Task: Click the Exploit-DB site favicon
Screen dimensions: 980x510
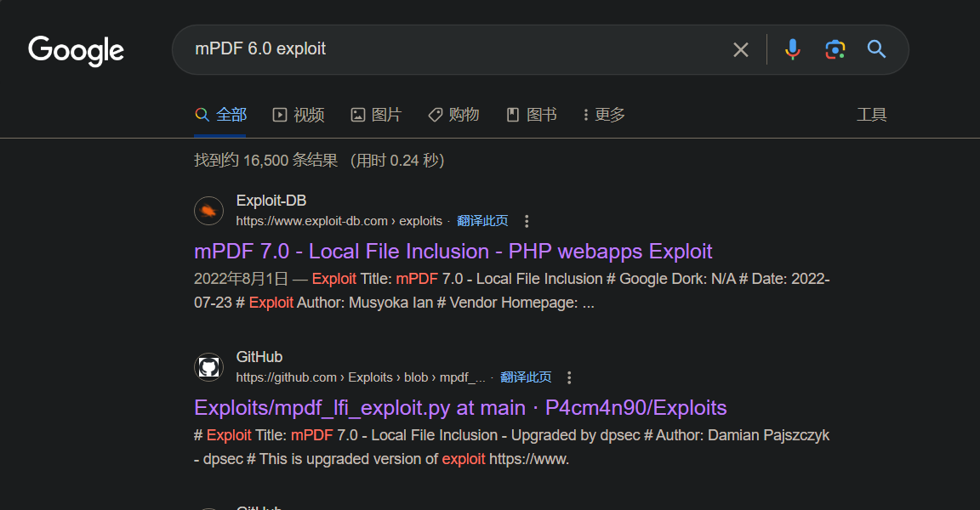Action: pyautogui.click(x=208, y=211)
